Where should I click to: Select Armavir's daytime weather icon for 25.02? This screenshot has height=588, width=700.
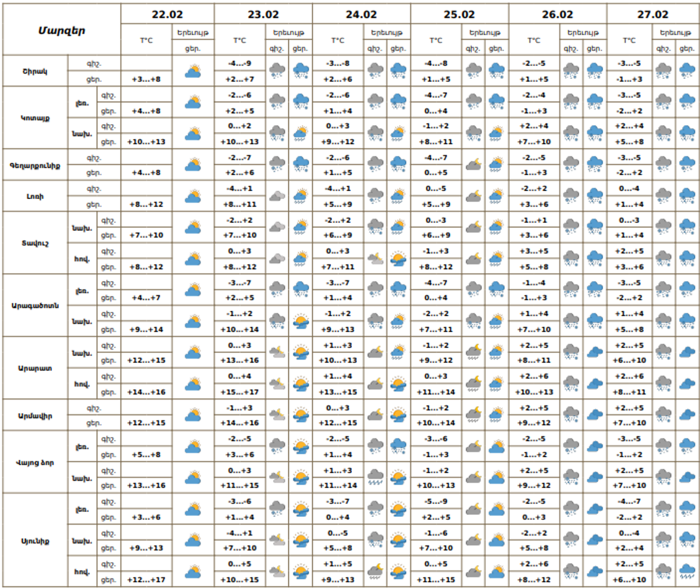point(496,415)
